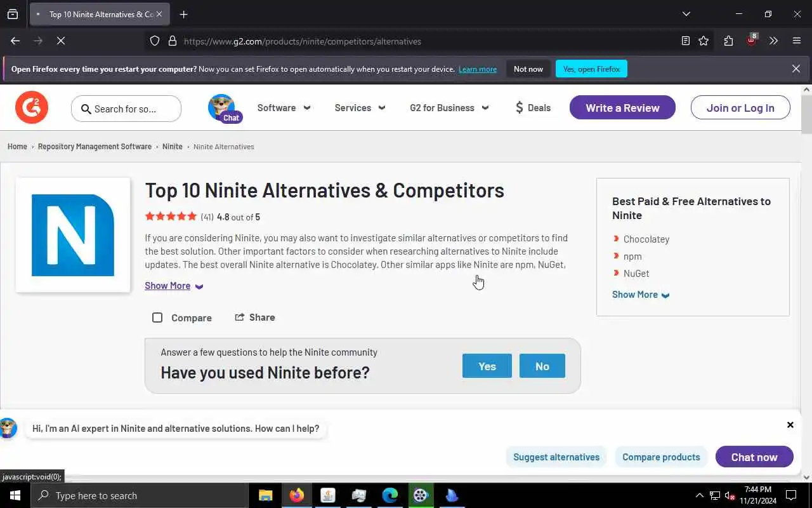Screen dimensions: 812x508
Task: Click Suggest alternatives chip
Action: point(556,457)
